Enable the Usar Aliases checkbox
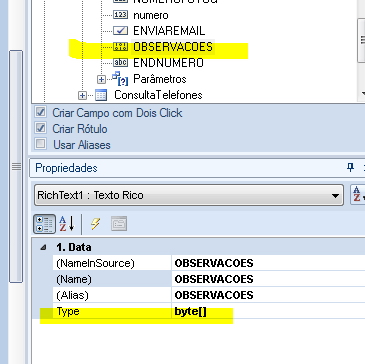 coord(41,144)
